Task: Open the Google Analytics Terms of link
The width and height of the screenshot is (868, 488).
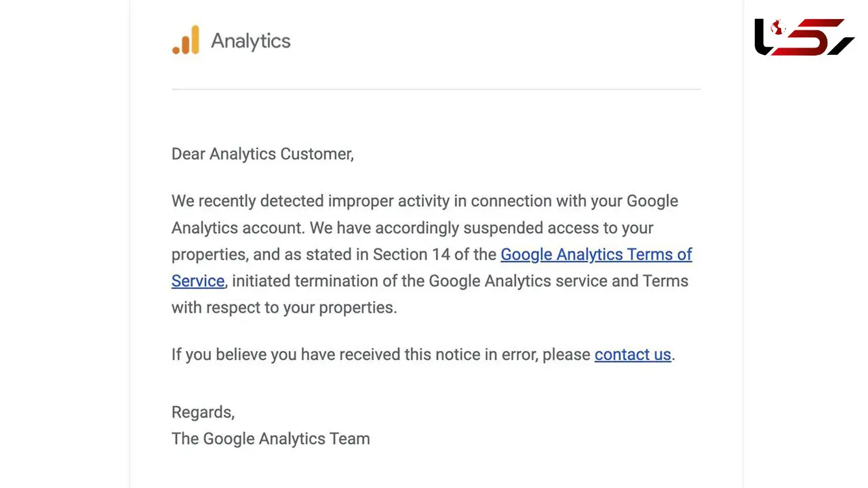Action: 596,254
